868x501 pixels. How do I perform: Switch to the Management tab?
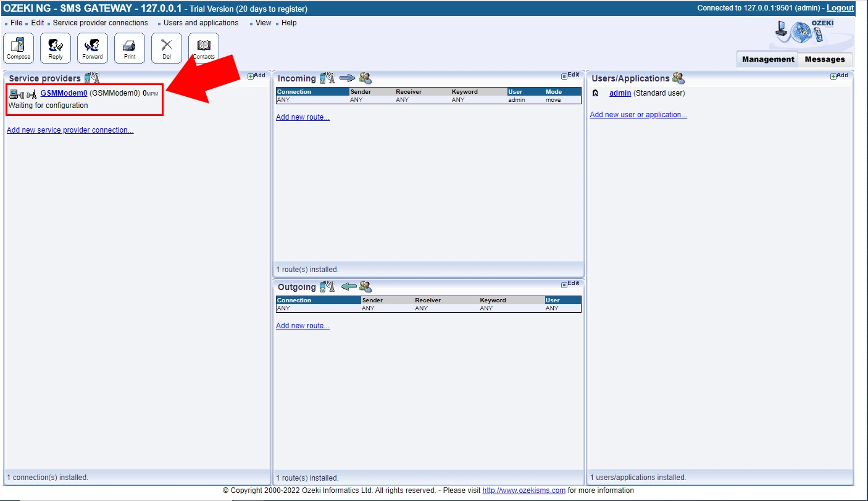[768, 59]
